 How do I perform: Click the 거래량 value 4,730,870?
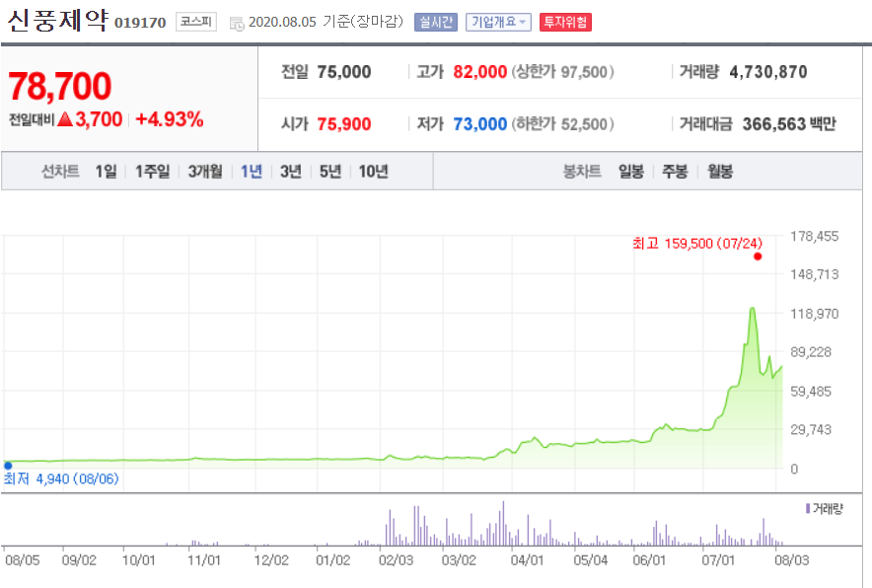point(768,72)
